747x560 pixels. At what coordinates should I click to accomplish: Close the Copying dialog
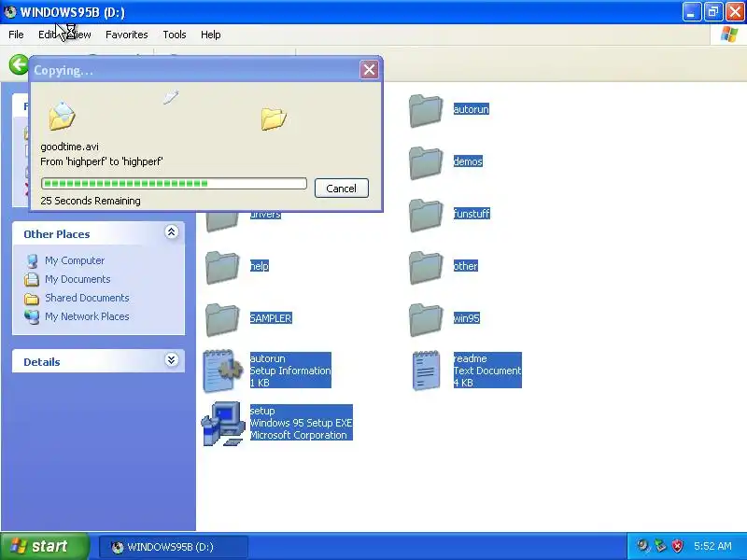pos(369,70)
